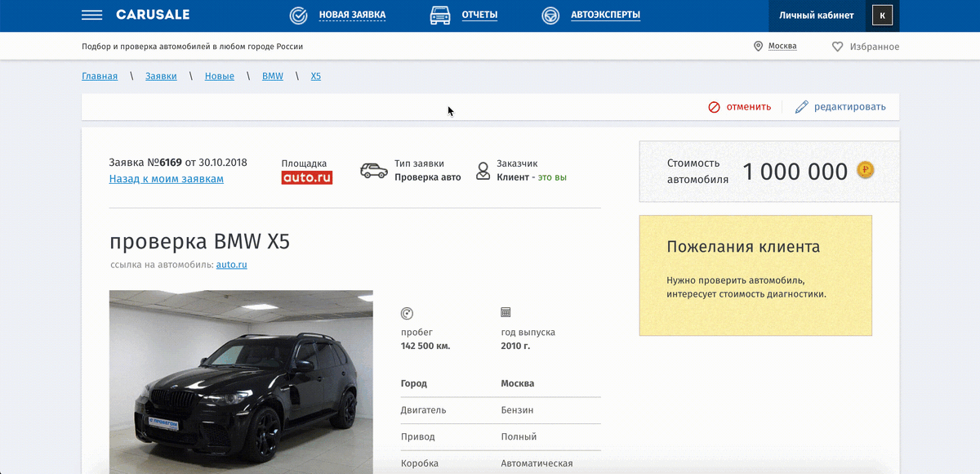Screen dimensions: 980x474
Task: Click the car icon beside Тип заявки
Action: [x=374, y=171]
